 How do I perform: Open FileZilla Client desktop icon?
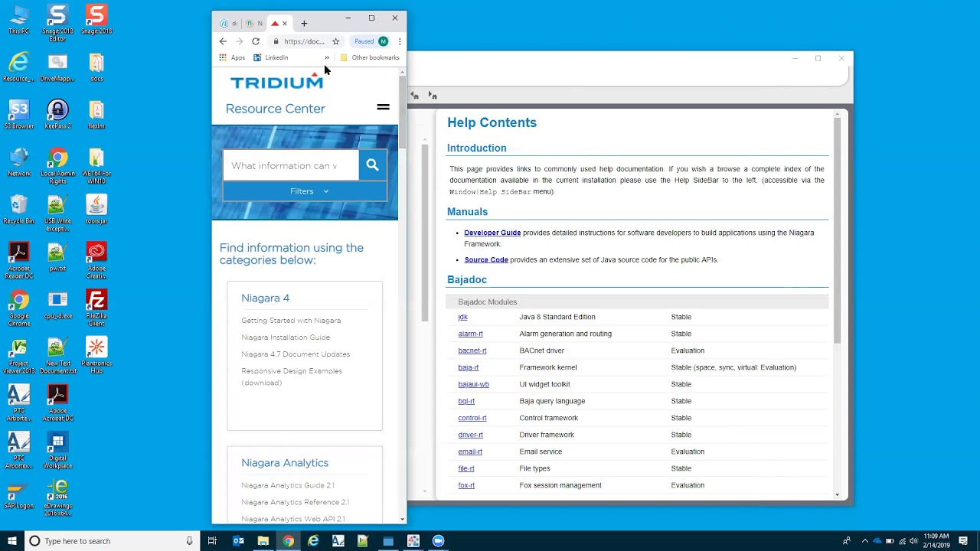pos(96,306)
